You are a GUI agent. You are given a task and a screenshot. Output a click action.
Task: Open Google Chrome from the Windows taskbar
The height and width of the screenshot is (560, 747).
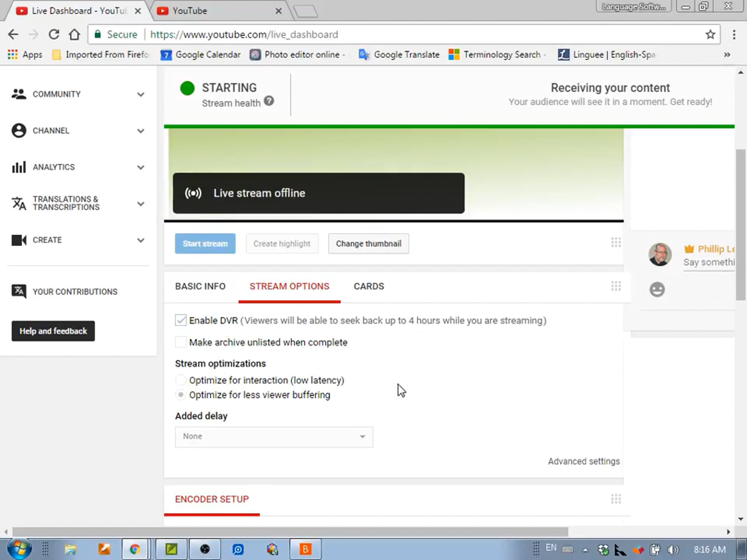pyautogui.click(x=135, y=549)
